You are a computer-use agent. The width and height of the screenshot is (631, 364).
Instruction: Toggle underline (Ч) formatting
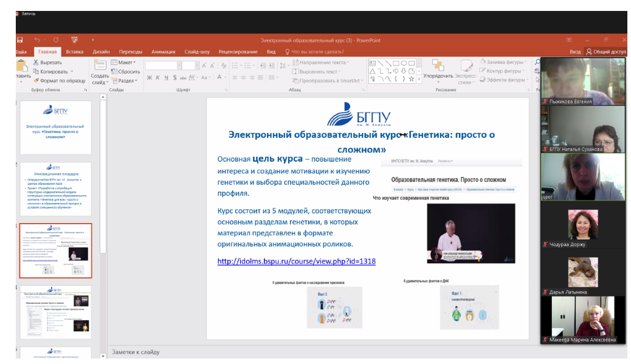(x=166, y=78)
